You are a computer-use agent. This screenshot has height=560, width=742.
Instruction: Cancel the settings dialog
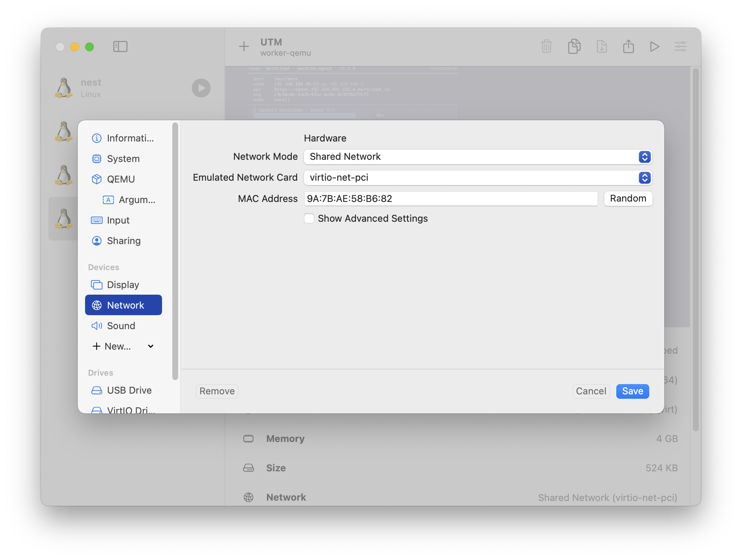591,391
